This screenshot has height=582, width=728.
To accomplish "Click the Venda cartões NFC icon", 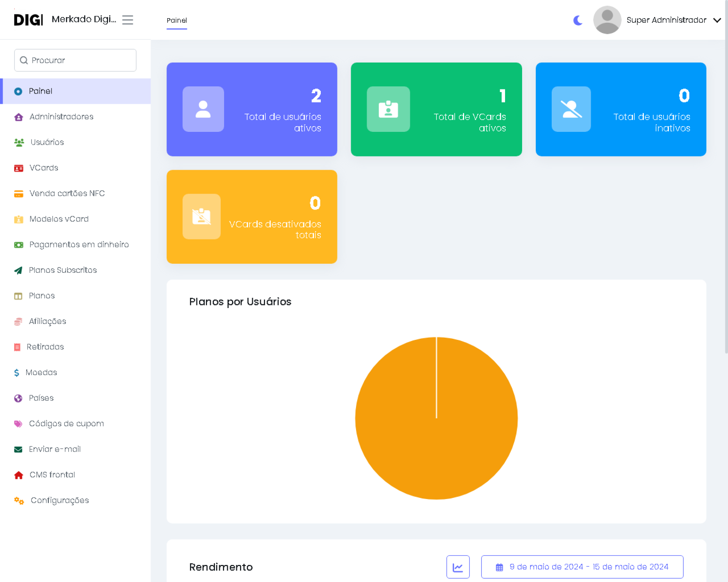I will pos(19,194).
